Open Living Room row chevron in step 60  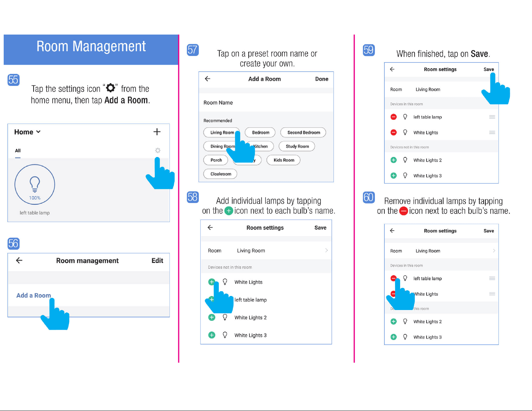tap(494, 251)
